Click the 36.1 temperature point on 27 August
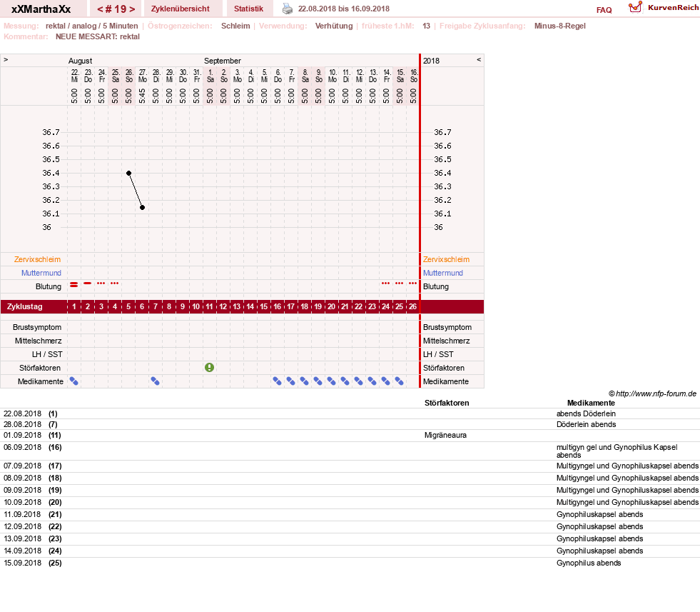The height and width of the screenshot is (612, 700). click(143, 207)
